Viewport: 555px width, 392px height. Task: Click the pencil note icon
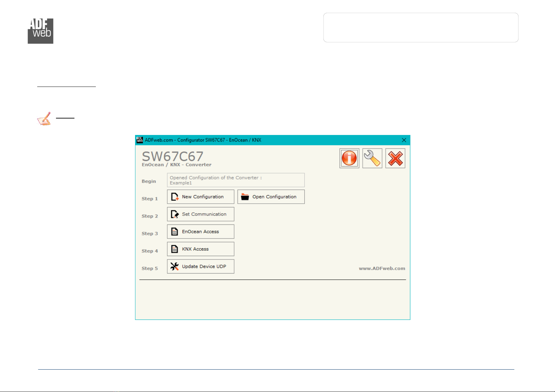point(44,119)
